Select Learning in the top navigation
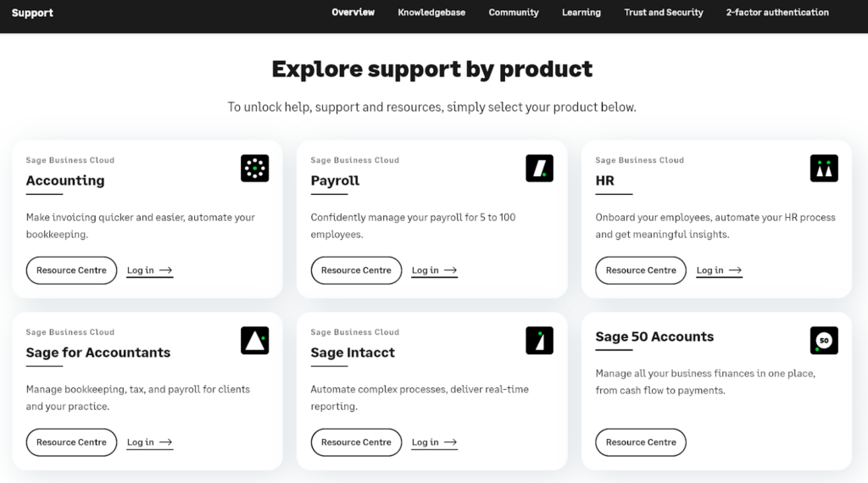The height and width of the screenshot is (483, 868). [x=581, y=12]
